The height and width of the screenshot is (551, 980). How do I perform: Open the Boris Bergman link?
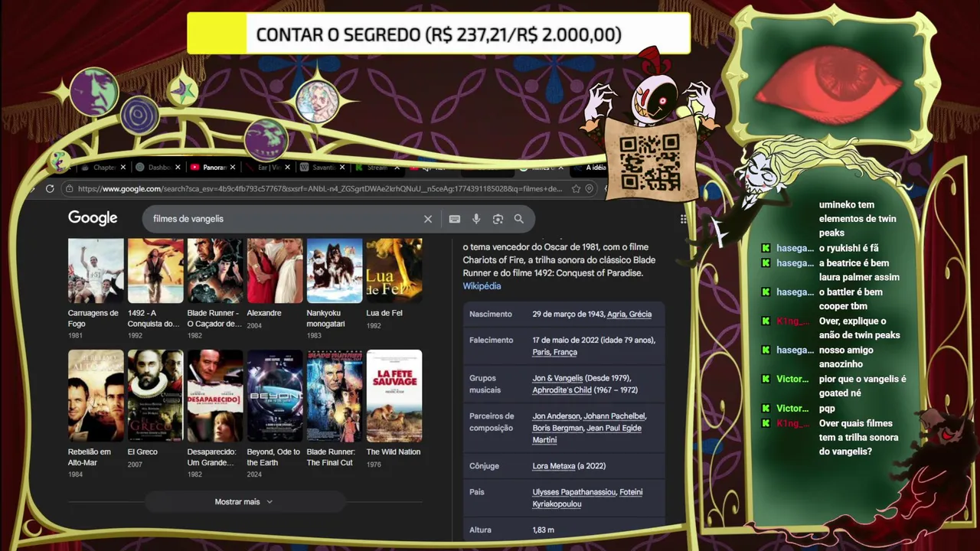[x=557, y=429]
